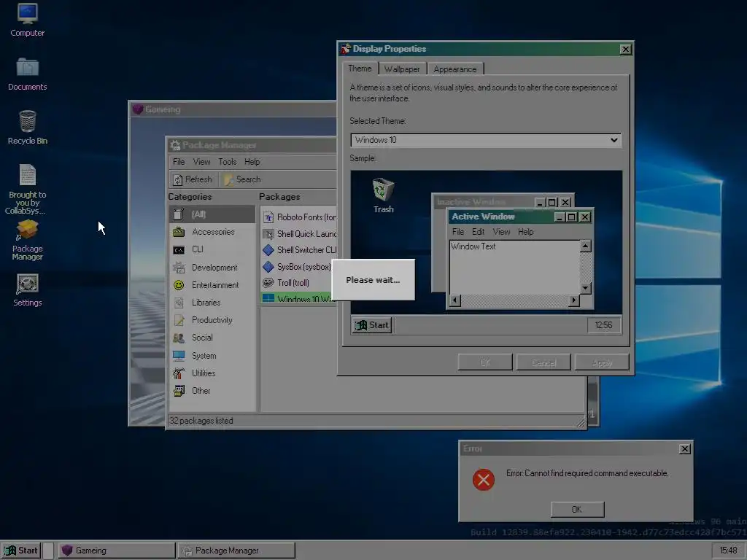
Task: Select the Libraries category icon
Action: pyautogui.click(x=179, y=303)
